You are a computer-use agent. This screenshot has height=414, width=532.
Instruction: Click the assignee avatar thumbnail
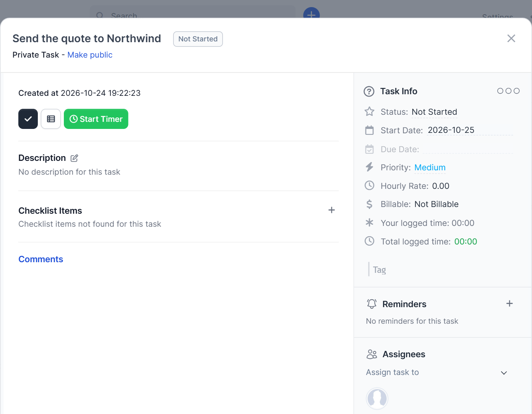pyautogui.click(x=377, y=398)
